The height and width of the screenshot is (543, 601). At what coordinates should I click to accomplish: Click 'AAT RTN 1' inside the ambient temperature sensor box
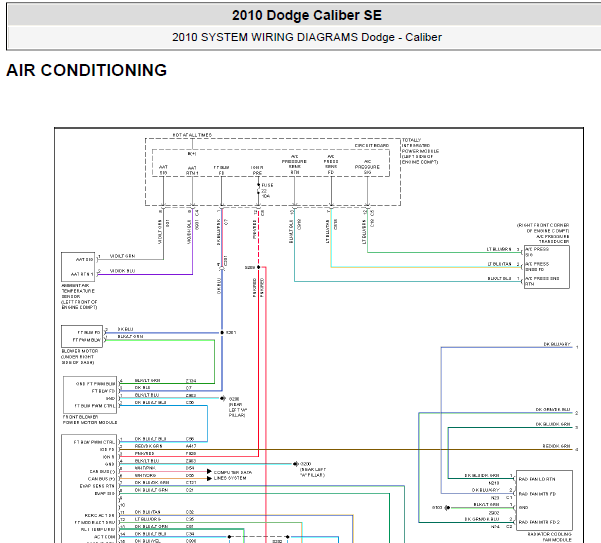[x=82, y=274]
